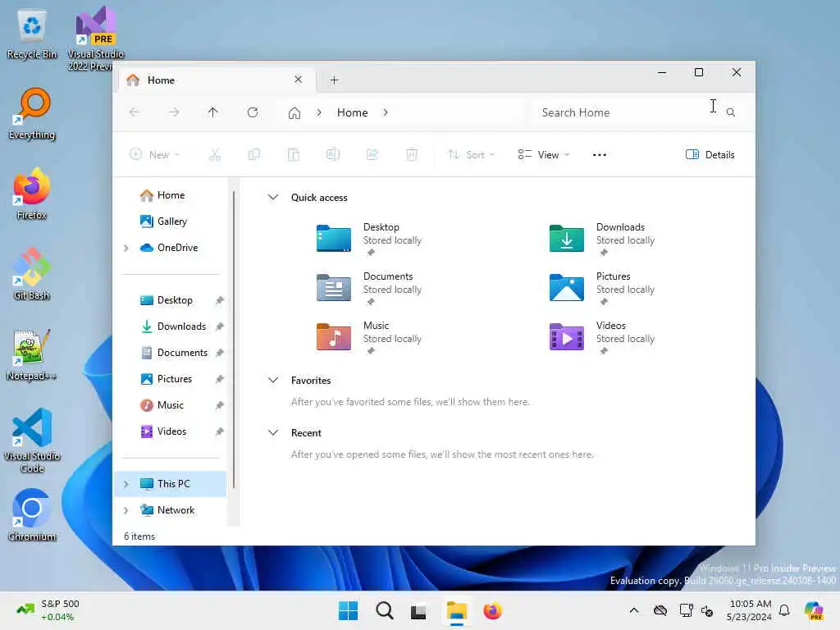The height and width of the screenshot is (630, 840).
Task: Click the Back navigation arrow
Action: (135, 112)
